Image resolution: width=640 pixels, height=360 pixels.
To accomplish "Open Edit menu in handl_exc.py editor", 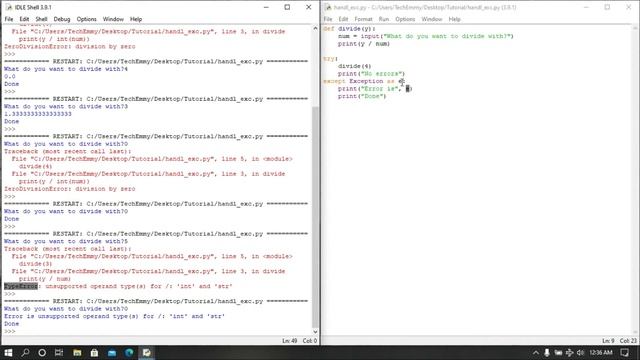I will [343, 19].
